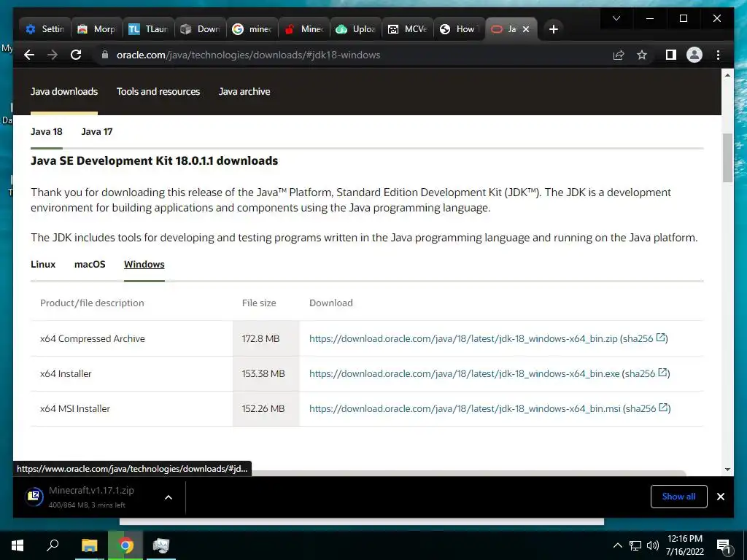
Task: Close the active Java tab
Action: pyautogui.click(x=526, y=29)
